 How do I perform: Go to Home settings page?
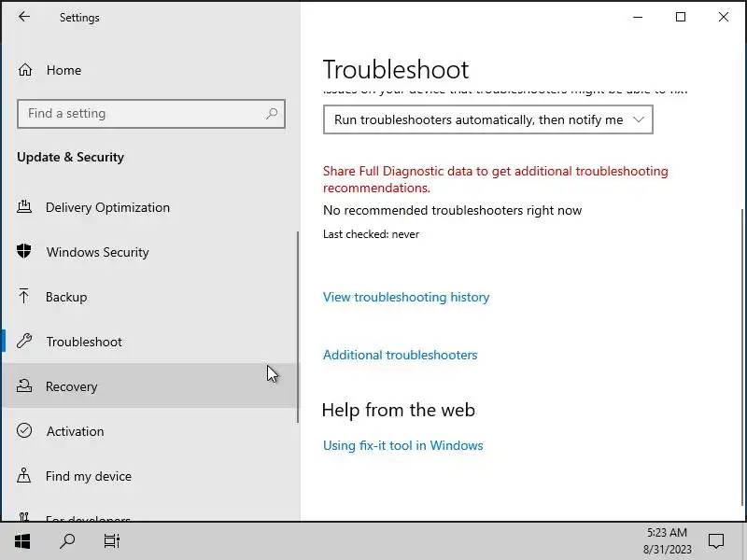(150, 70)
